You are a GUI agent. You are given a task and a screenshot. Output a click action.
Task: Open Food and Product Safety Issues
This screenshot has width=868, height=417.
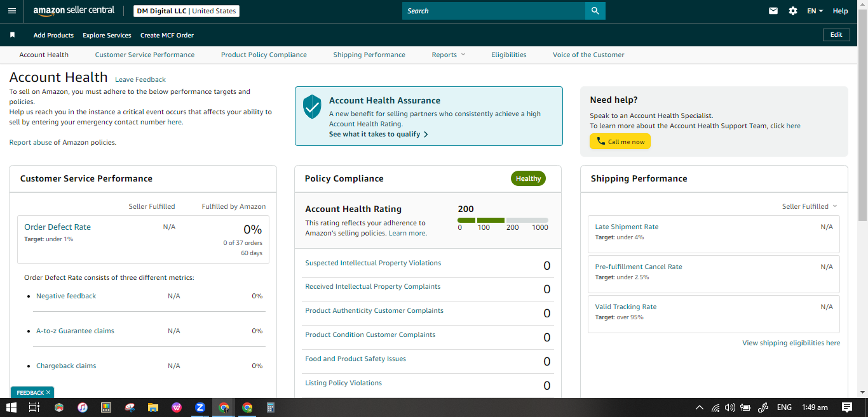point(355,359)
